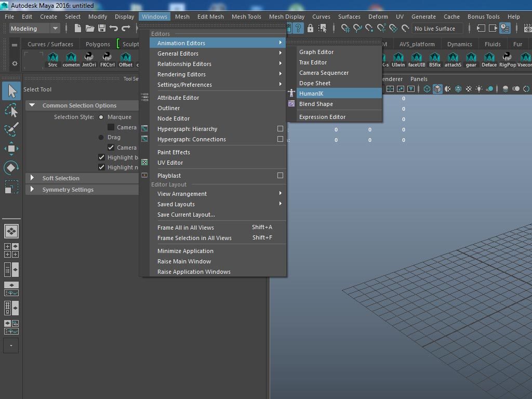The width and height of the screenshot is (532, 399).
Task: Run the RigPop shelf script
Action: tap(507, 60)
